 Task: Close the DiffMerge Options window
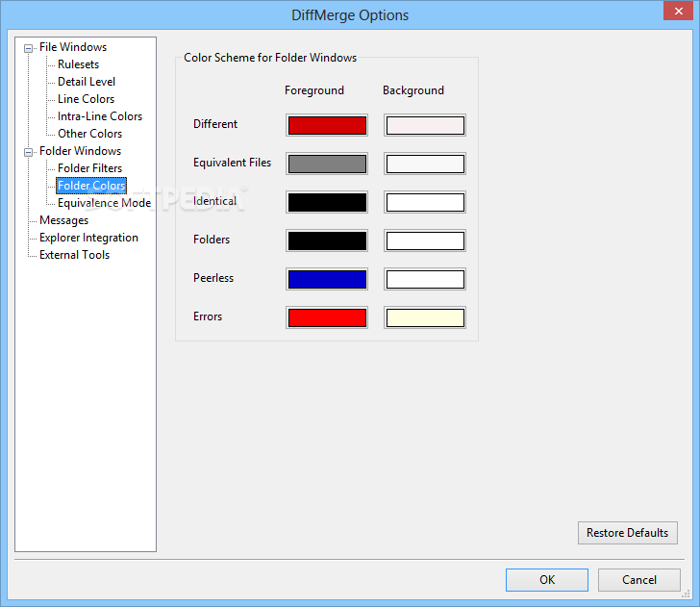pos(678,11)
